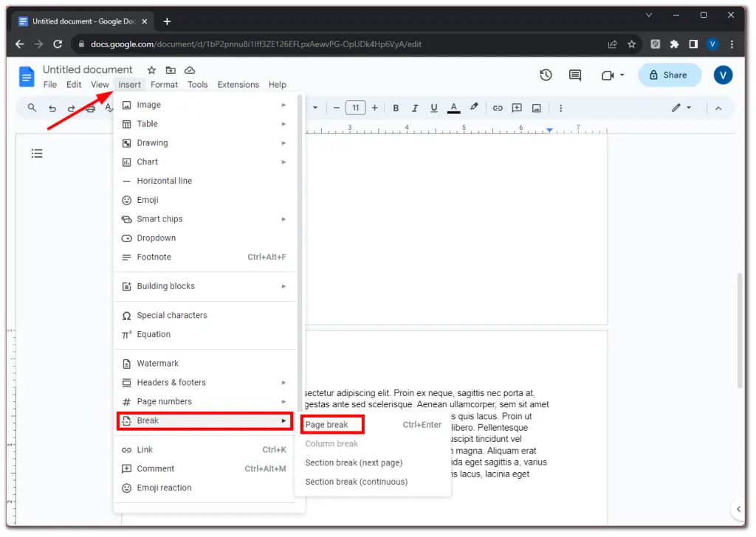Insert an image via the toolbar icon

[537, 108]
